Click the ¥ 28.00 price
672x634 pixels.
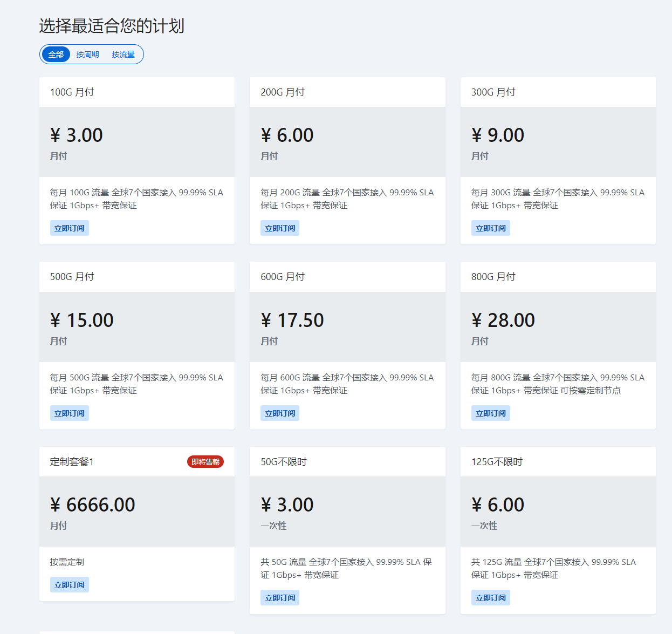503,320
